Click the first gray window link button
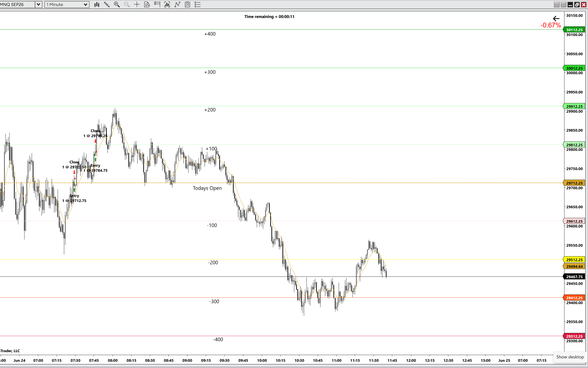588x368 pixels. click(x=557, y=4)
